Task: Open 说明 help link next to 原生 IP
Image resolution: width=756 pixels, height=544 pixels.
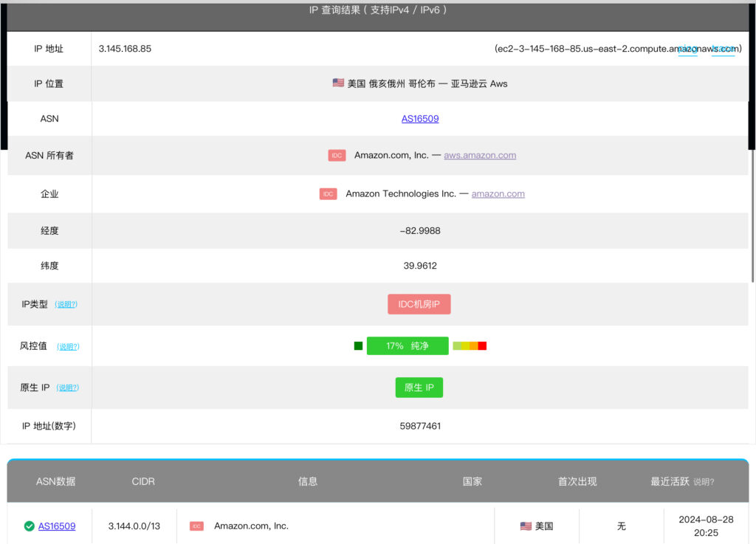Action: pos(67,388)
